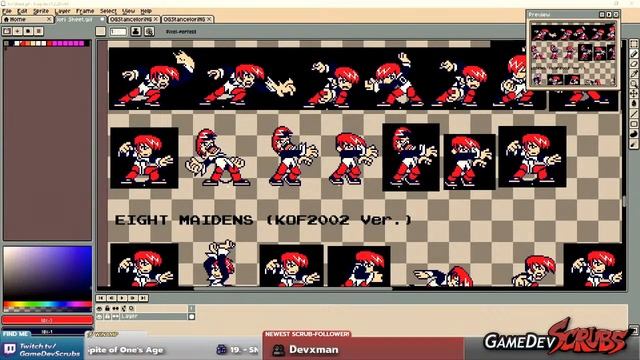The height and width of the screenshot is (360, 640).
Task: Close the second OGStancelori tab
Action: [209, 19]
